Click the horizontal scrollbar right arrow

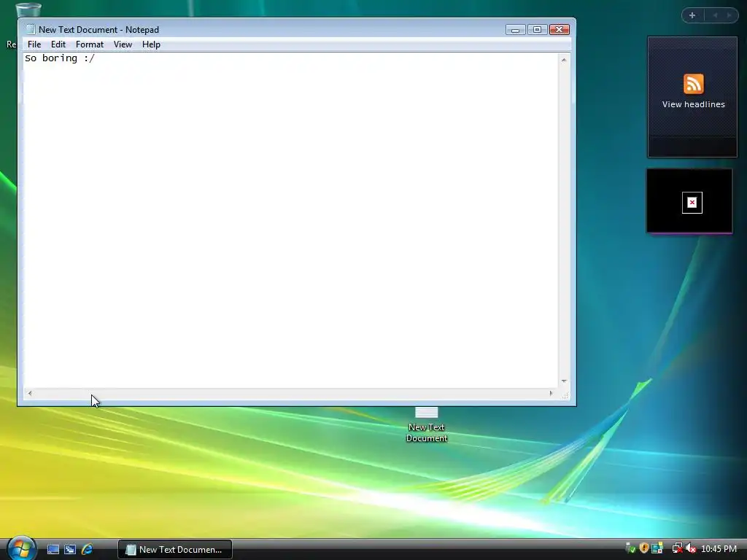pos(551,393)
